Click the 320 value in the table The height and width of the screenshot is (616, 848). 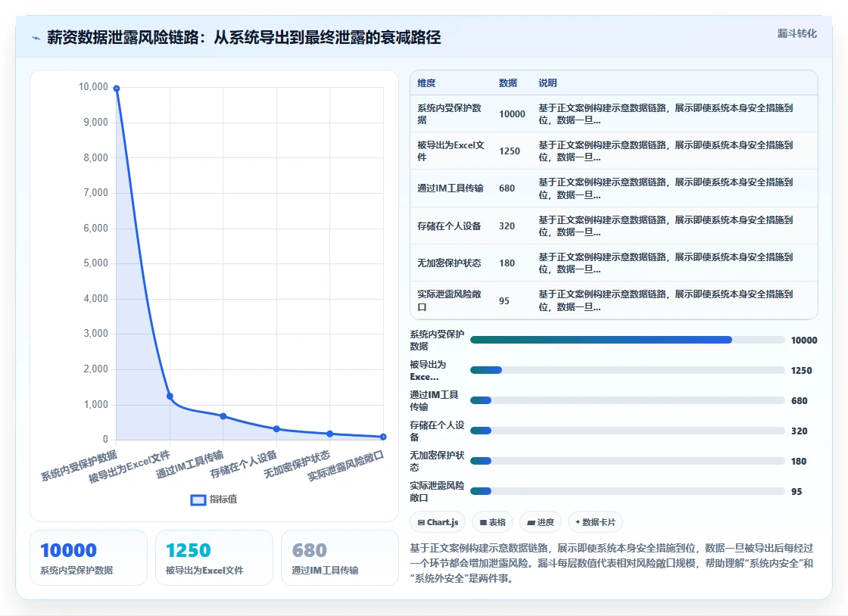tap(507, 226)
